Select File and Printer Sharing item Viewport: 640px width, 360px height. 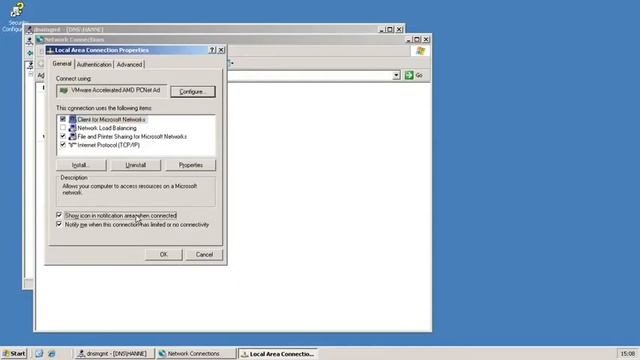(x=132, y=136)
